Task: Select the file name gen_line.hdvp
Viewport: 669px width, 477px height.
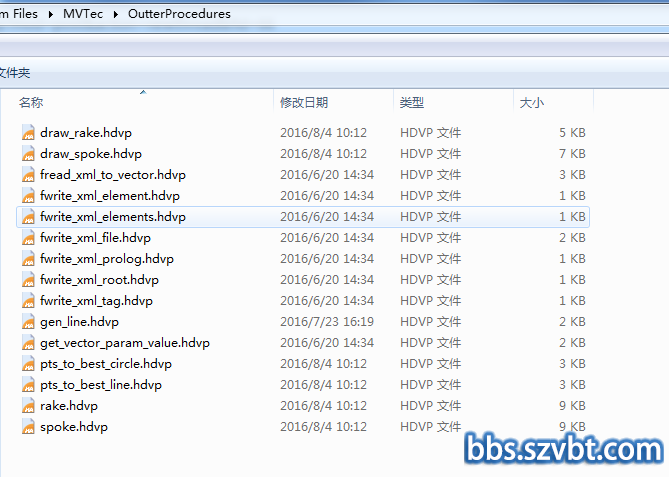Action: pyautogui.click(x=79, y=322)
